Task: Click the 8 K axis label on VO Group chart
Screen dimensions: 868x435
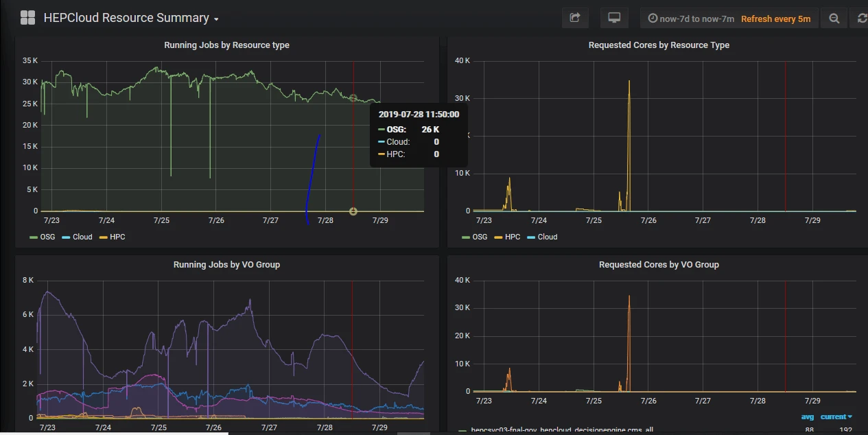Action: 28,280
